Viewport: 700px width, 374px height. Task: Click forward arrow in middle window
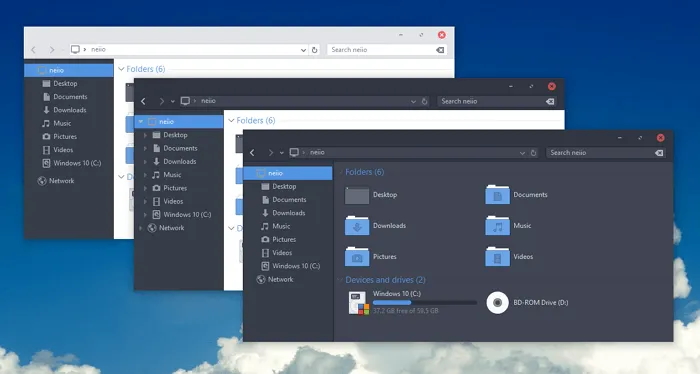click(x=161, y=101)
